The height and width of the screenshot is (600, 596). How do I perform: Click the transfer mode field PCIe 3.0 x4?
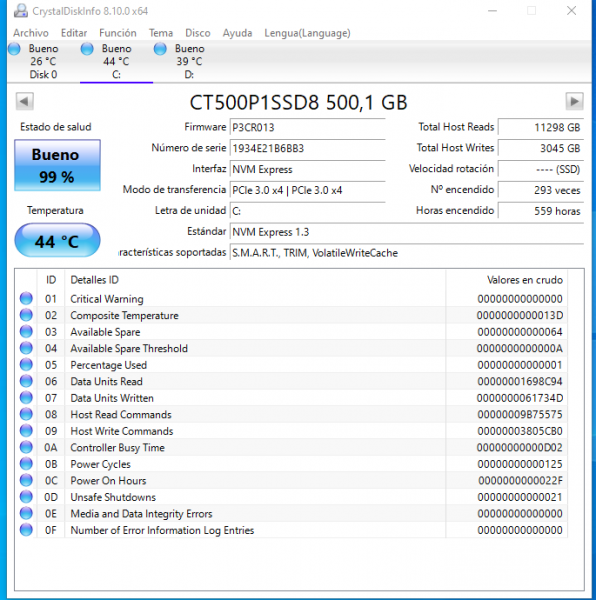307,190
